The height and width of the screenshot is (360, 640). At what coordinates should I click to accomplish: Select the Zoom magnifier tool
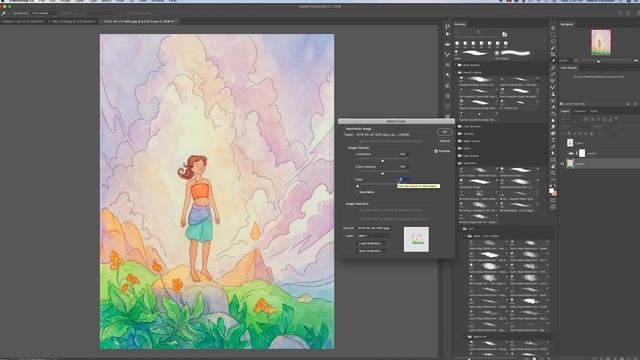[553, 173]
